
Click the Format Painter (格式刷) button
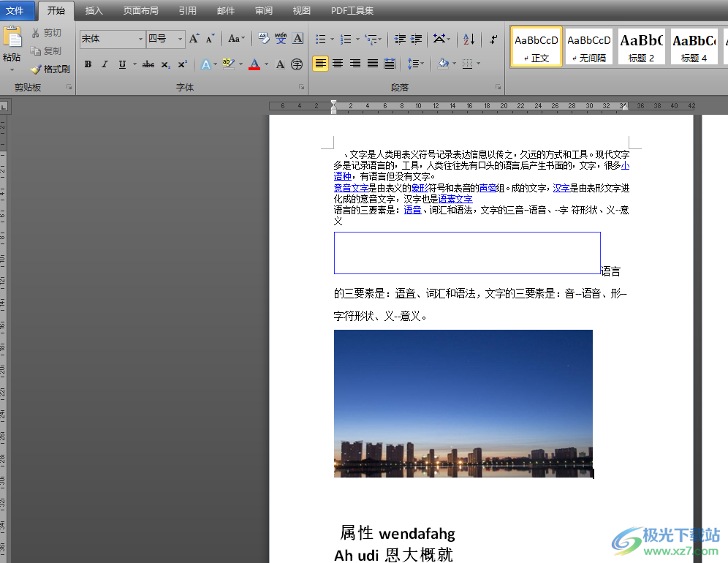[50, 69]
